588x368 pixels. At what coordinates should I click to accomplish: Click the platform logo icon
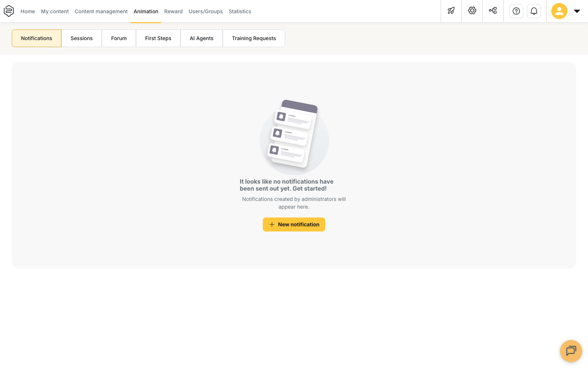pos(9,11)
